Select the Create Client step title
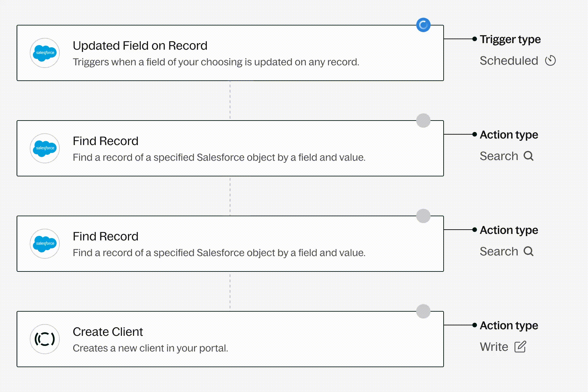The height and width of the screenshot is (392, 588). 108,332
